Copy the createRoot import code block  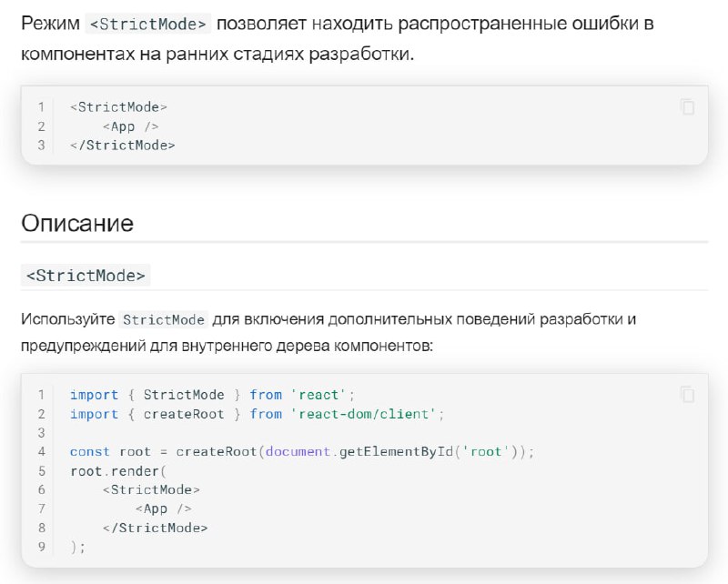click(687, 395)
